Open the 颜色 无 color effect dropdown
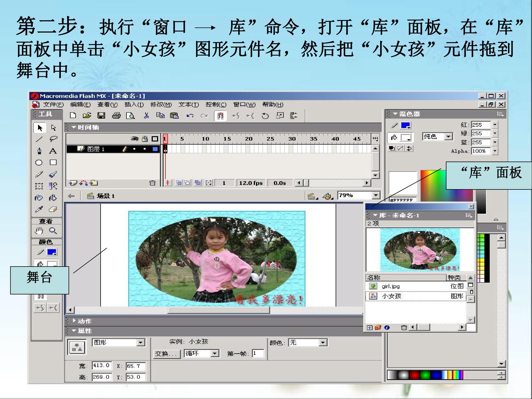Image resolution: width=532 pixels, height=399 pixels. pos(323,342)
